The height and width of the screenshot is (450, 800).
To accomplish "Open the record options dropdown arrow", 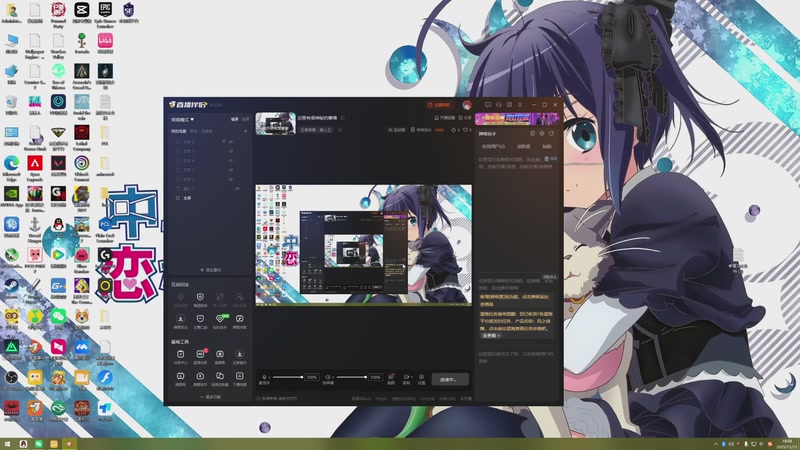I will pyautogui.click(x=412, y=377).
